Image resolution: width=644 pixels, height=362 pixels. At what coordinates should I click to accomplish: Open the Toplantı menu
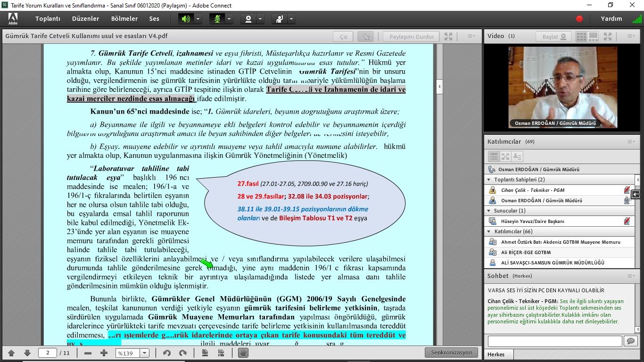48,19
